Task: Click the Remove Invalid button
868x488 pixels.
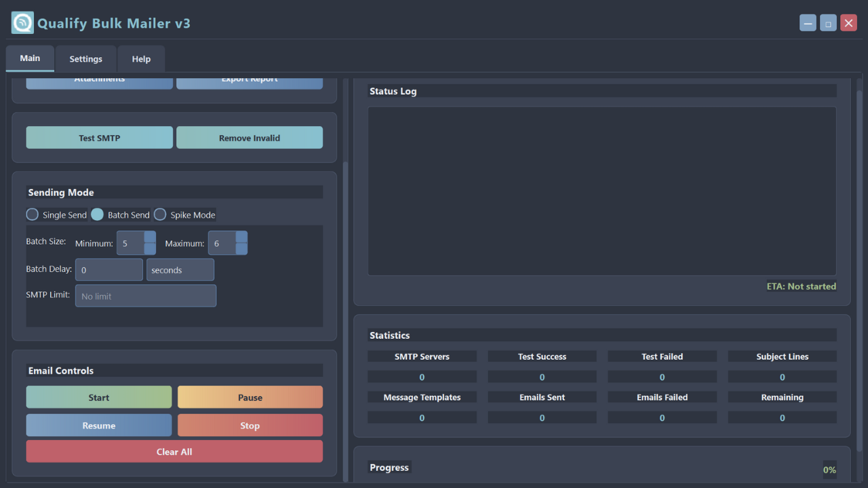Action: [x=250, y=138]
